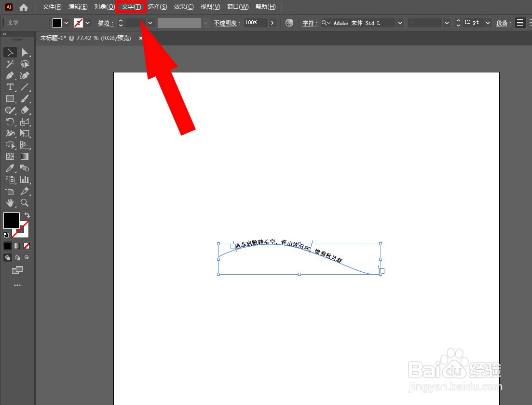This screenshot has height=405, width=532.
Task: Apply Gradient mode button
Action: coord(17,246)
